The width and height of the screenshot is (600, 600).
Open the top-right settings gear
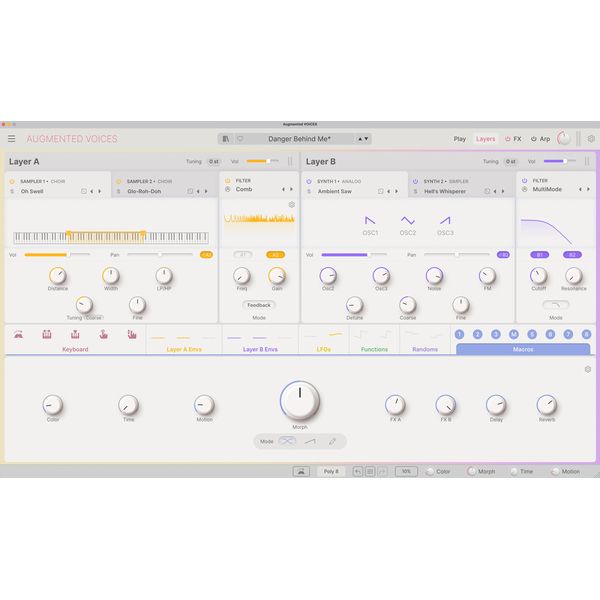pyautogui.click(x=591, y=139)
